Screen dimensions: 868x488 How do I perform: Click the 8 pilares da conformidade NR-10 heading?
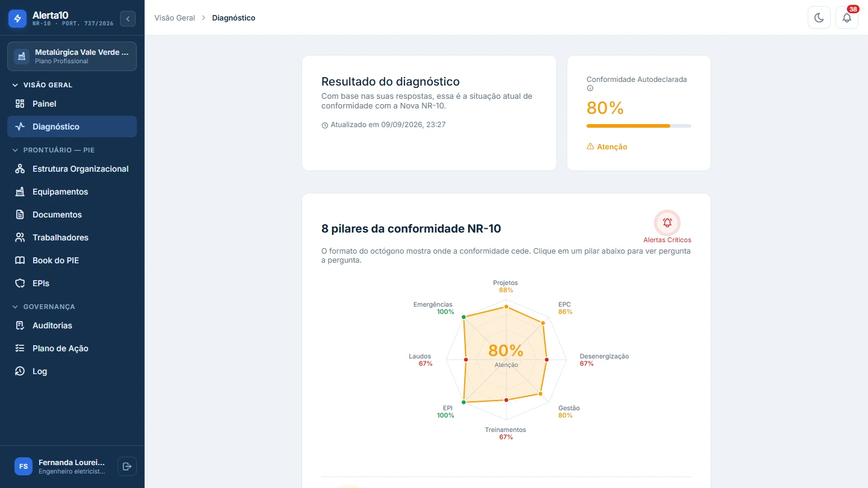[411, 228]
